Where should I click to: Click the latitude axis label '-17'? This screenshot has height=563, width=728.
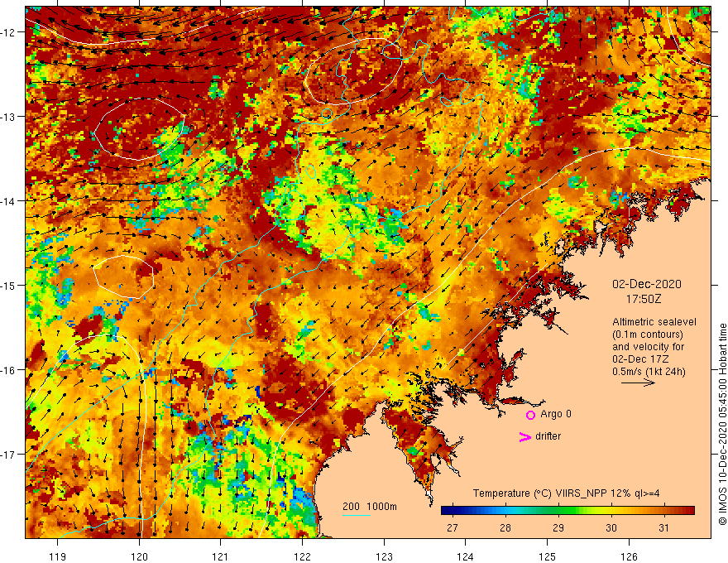(x=8, y=455)
